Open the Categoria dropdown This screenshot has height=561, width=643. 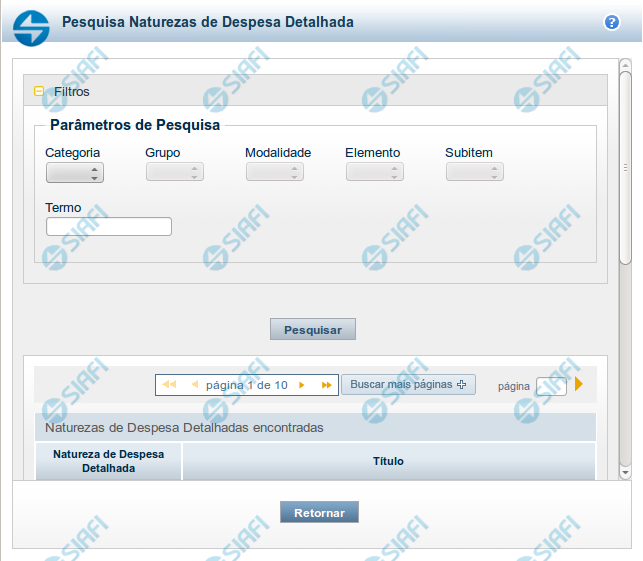tap(75, 172)
